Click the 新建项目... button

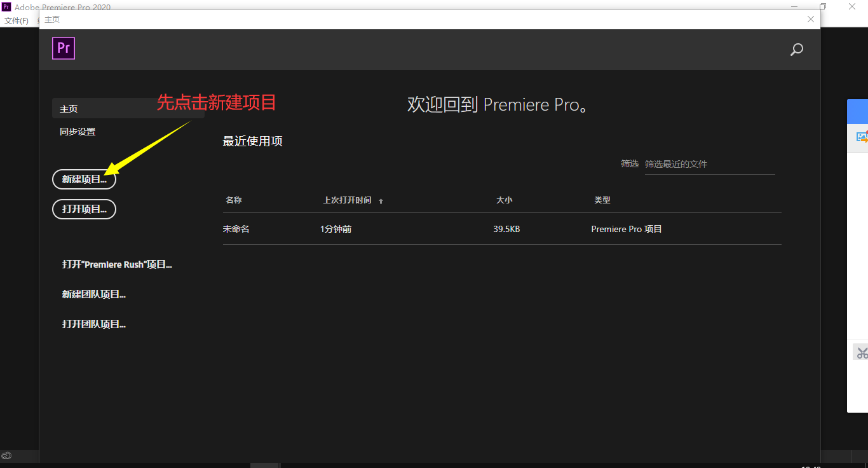click(84, 179)
